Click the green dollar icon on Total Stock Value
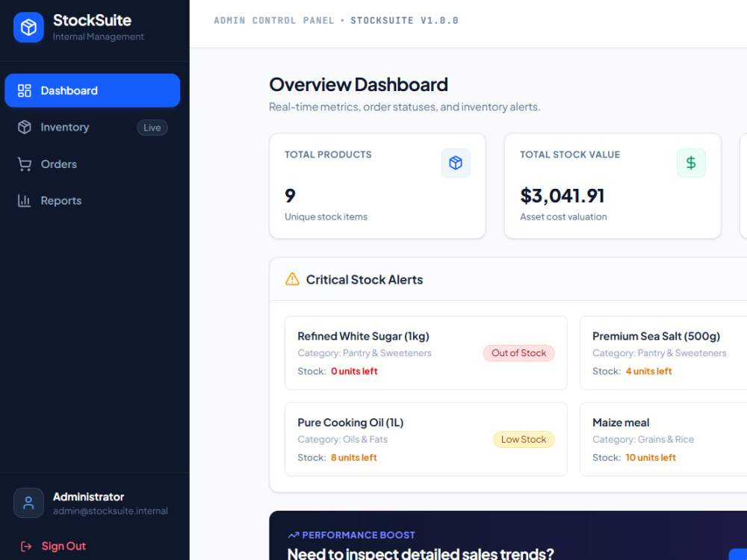 691,163
